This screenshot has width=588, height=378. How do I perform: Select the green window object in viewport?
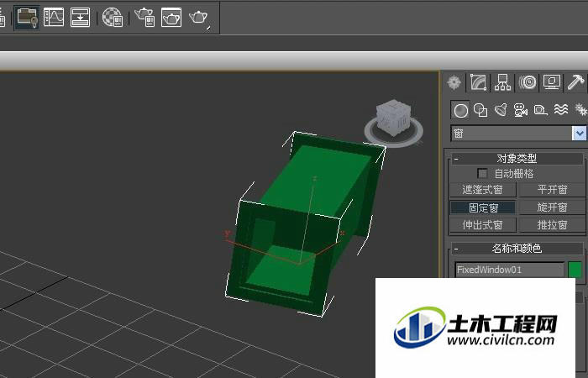[304, 225]
